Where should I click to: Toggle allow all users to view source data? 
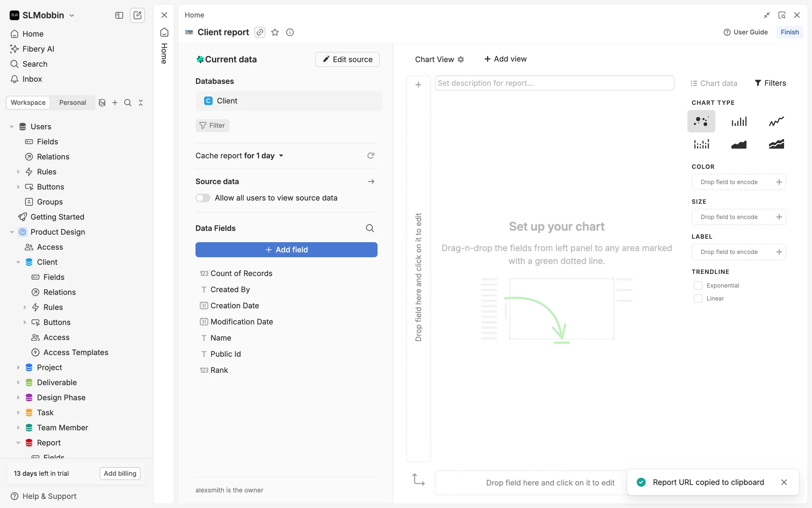(x=203, y=198)
